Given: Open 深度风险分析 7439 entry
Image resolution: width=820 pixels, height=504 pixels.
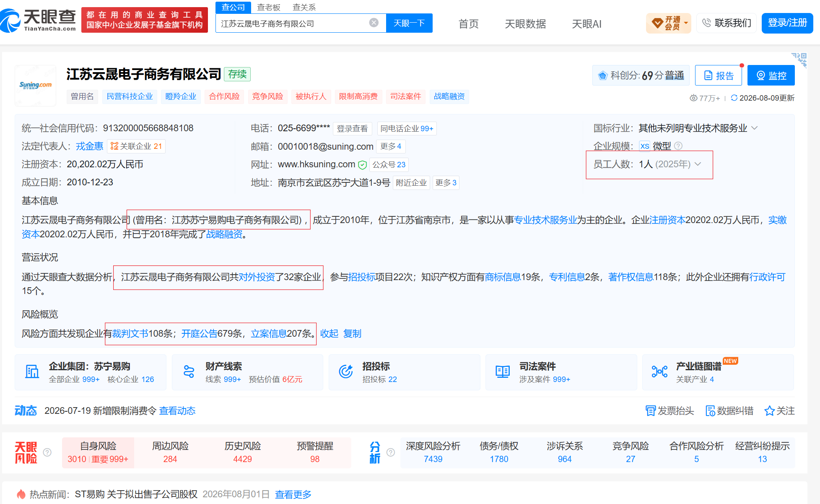Looking at the screenshot, I should 433,452.
